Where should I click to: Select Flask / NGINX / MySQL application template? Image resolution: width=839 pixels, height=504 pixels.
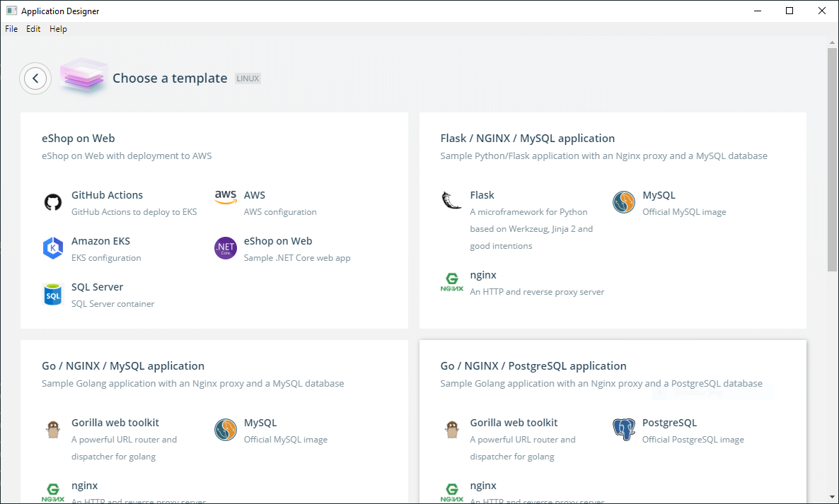coord(527,139)
